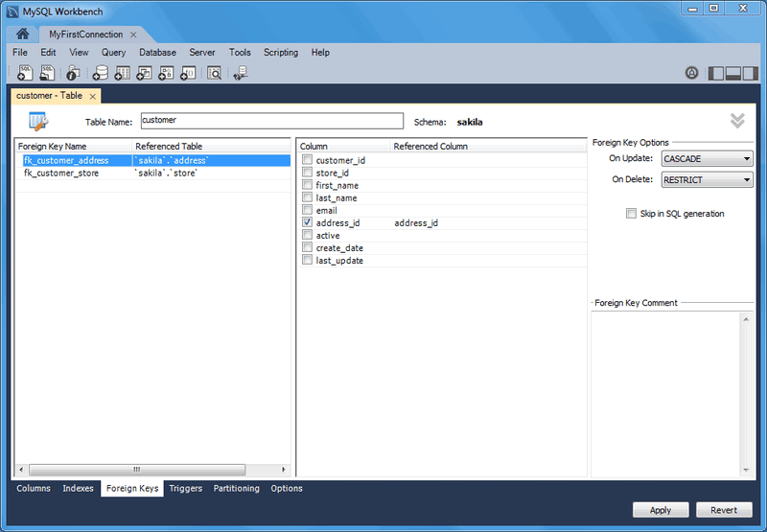Click the Table Name input field
767x532 pixels.
coord(272,121)
